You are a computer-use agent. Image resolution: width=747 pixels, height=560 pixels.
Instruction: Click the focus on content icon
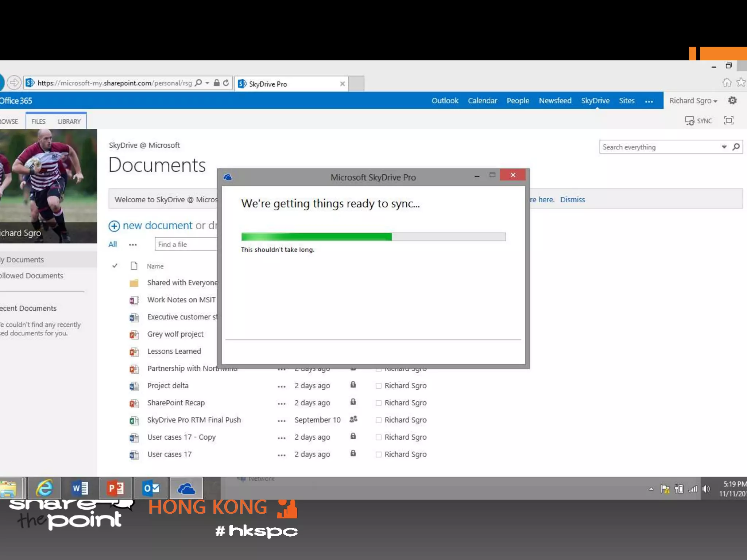point(728,121)
